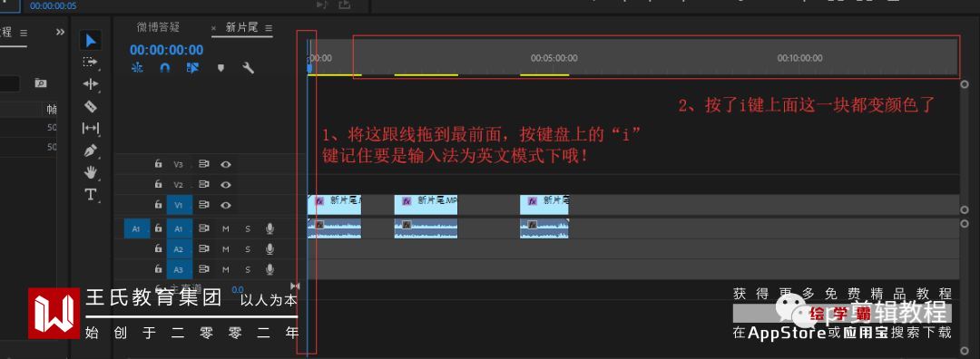
Task: Click the timeline timecode 00:00:00:00
Action: tap(166, 50)
